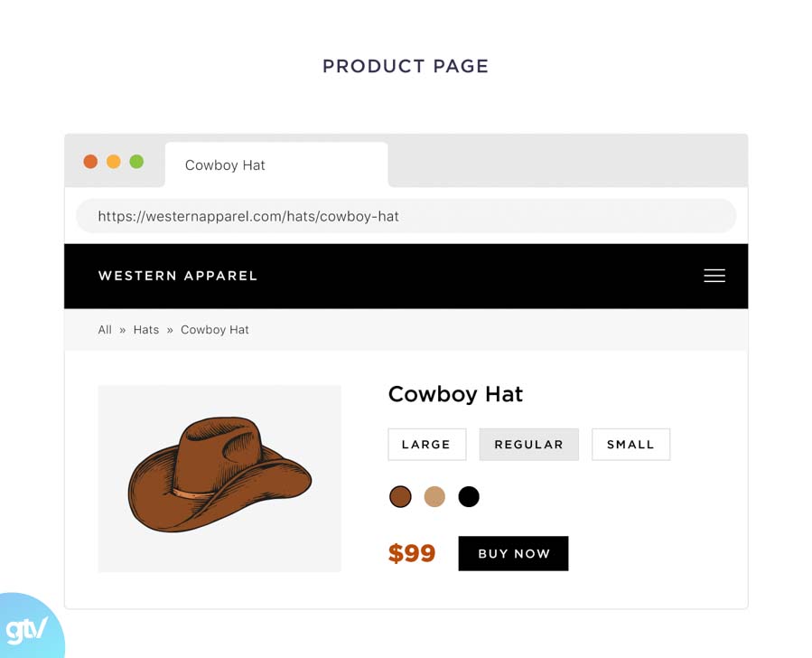812x658 pixels.
Task: Click the BUY NOW button
Action: click(x=513, y=553)
